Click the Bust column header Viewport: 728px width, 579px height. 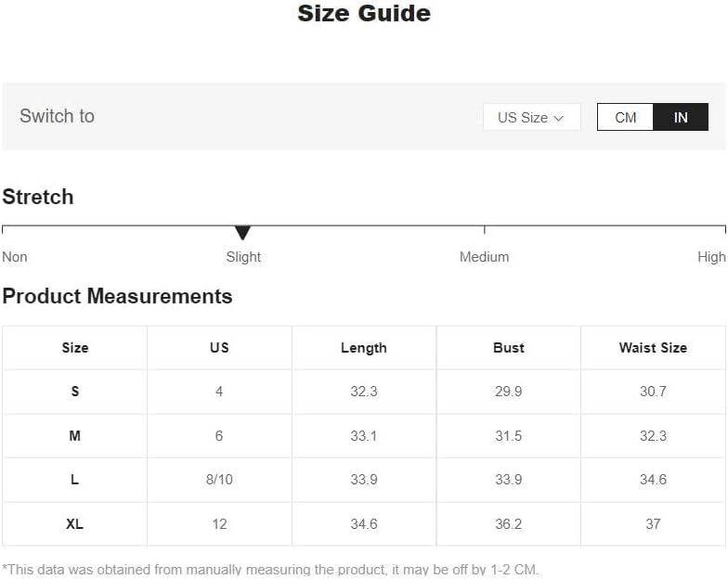[508, 348]
